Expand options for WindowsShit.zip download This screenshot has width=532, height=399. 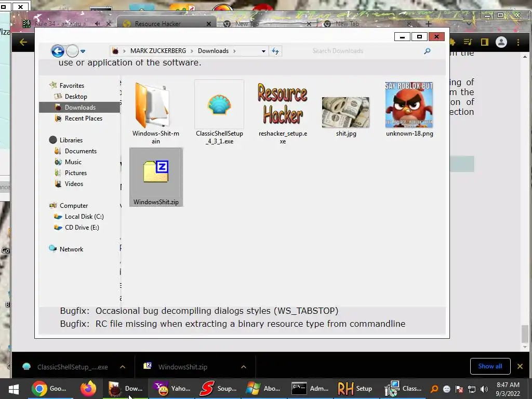coord(244,367)
